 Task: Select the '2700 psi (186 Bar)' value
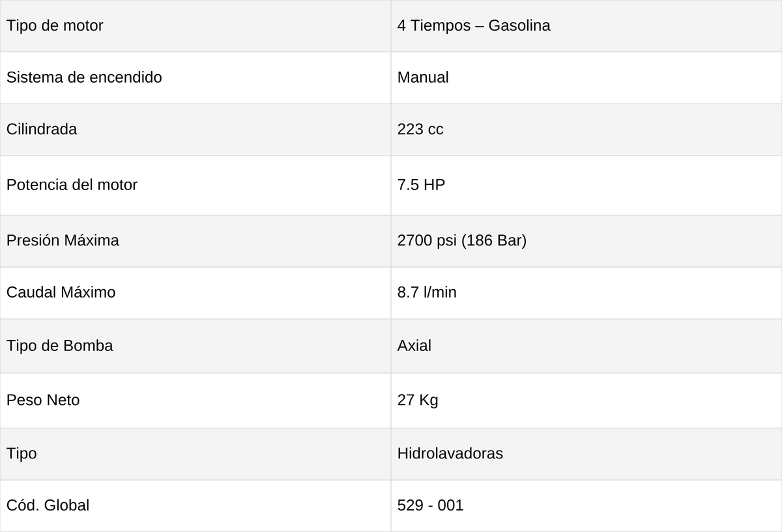click(462, 241)
